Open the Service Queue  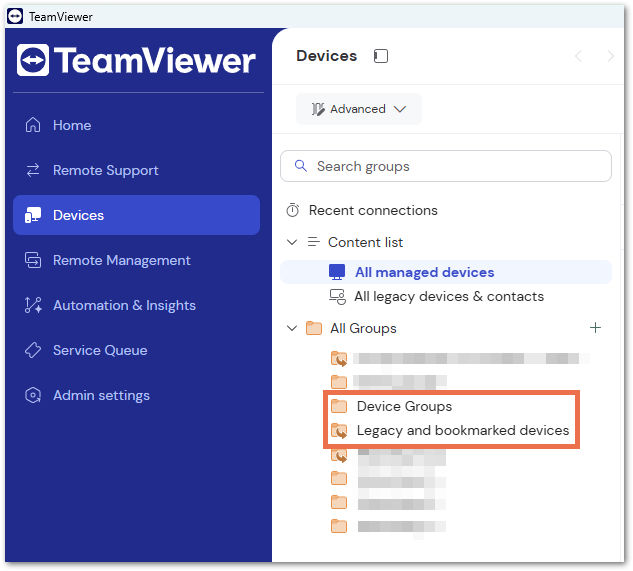coord(100,350)
